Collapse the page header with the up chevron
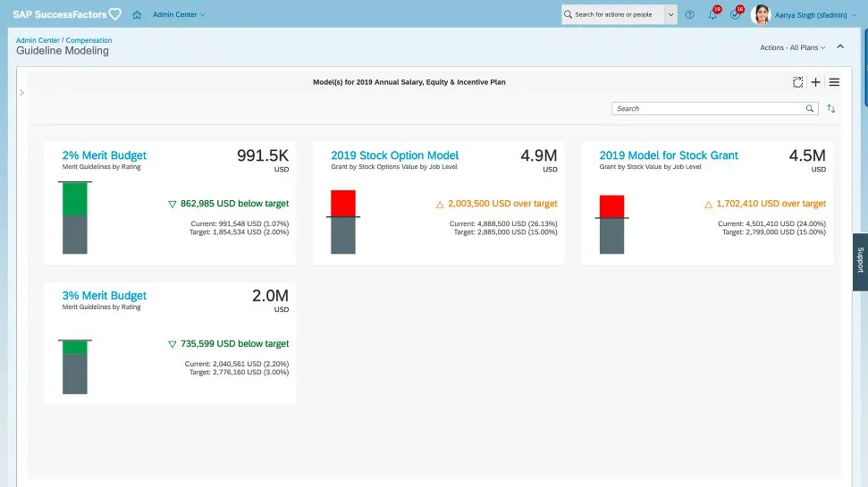The image size is (868, 487). 839,47
